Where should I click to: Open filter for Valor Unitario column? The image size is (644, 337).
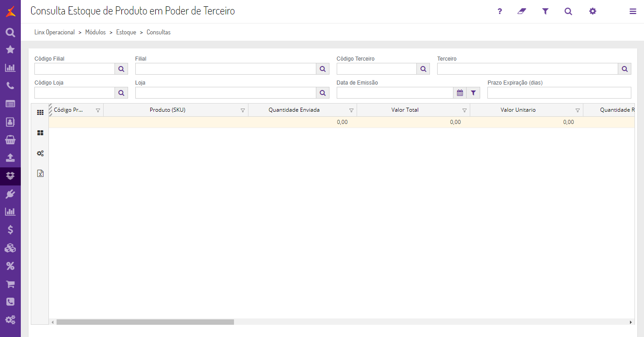pos(577,110)
